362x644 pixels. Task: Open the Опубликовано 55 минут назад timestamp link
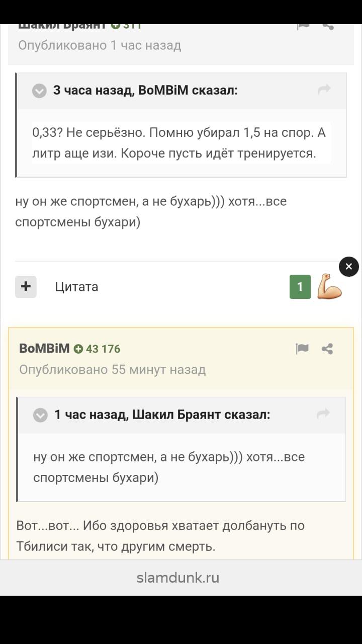point(112,370)
